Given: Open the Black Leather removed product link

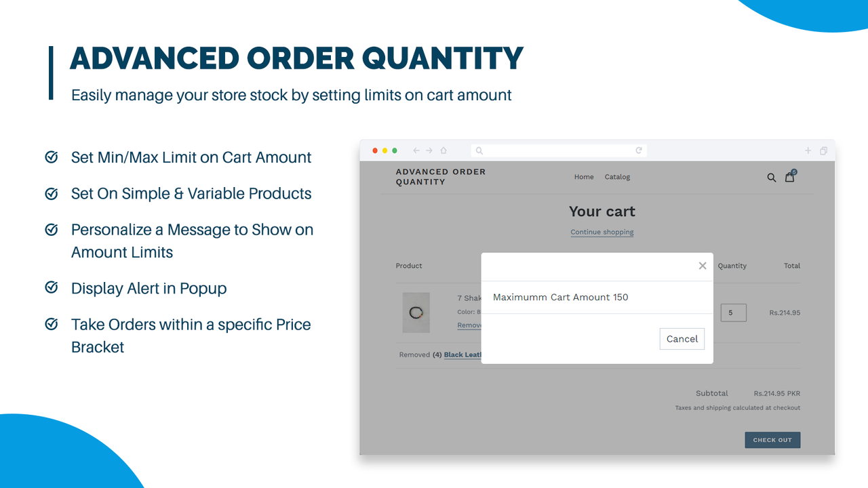Looking at the screenshot, I should point(462,354).
